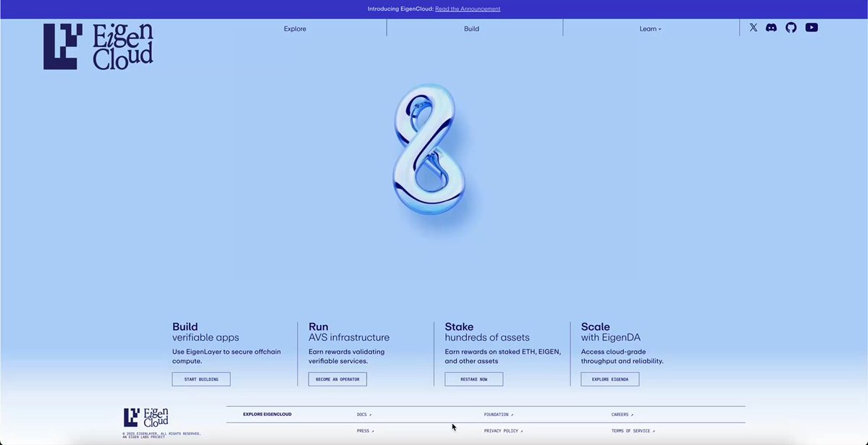Click the 'Build verifiable apps' heading
This screenshot has height=445, width=868.
click(x=206, y=332)
